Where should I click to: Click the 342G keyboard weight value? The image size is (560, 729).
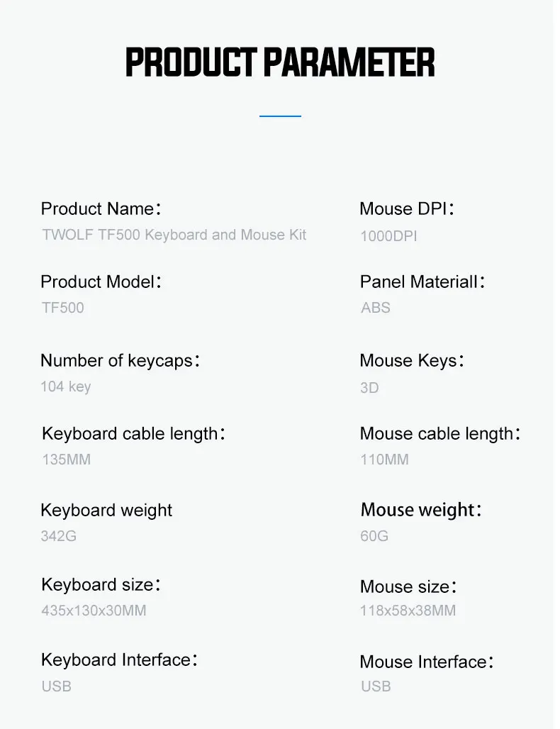[x=59, y=536]
